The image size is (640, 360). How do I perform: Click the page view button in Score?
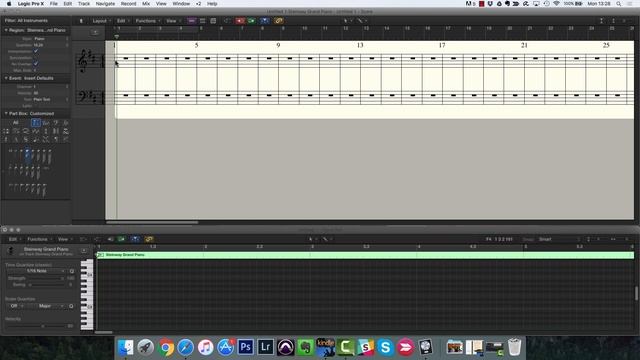pos(213,21)
